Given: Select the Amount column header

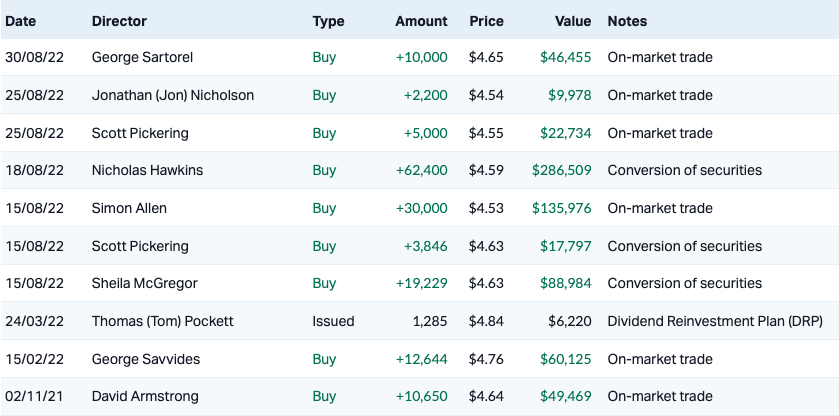Looking at the screenshot, I should pos(421,21).
